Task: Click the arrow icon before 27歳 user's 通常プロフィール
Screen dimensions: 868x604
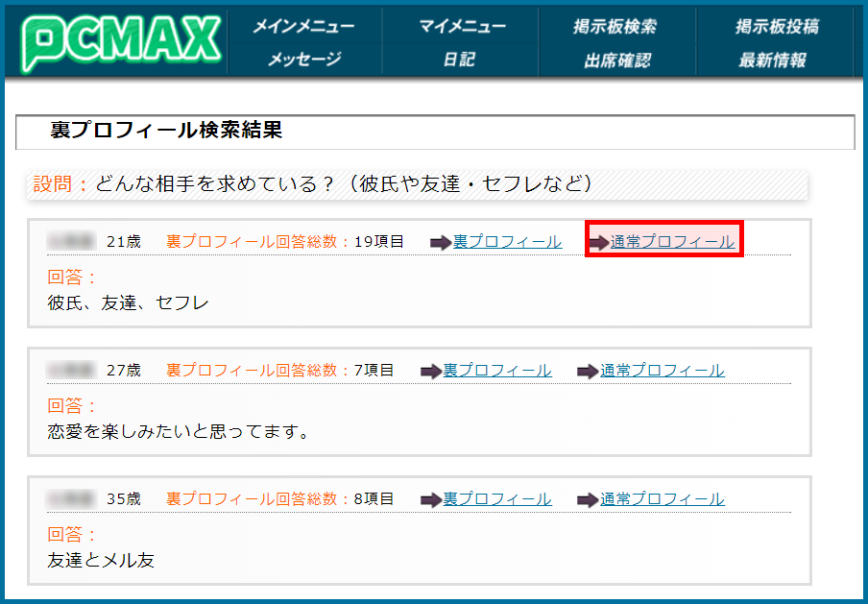Action: pyautogui.click(x=588, y=371)
